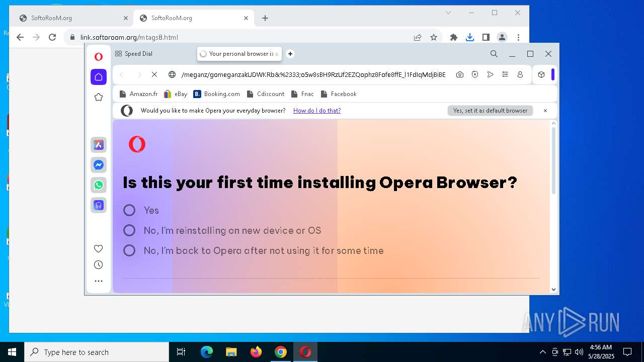Click 'How do I do that?' link

coord(317,111)
